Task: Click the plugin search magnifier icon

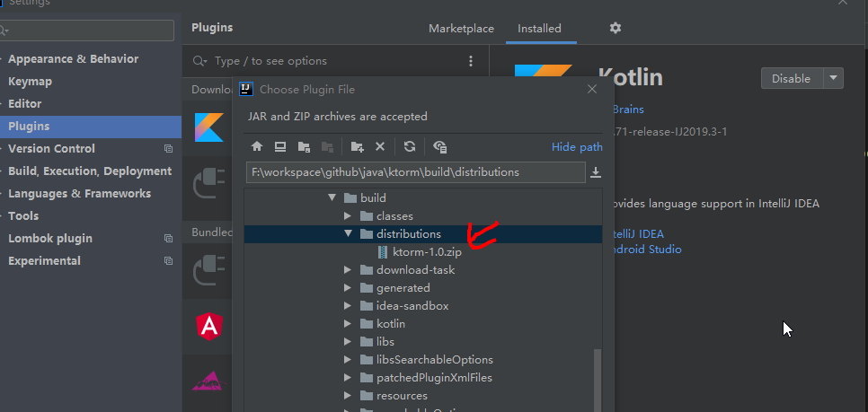Action: (x=199, y=61)
